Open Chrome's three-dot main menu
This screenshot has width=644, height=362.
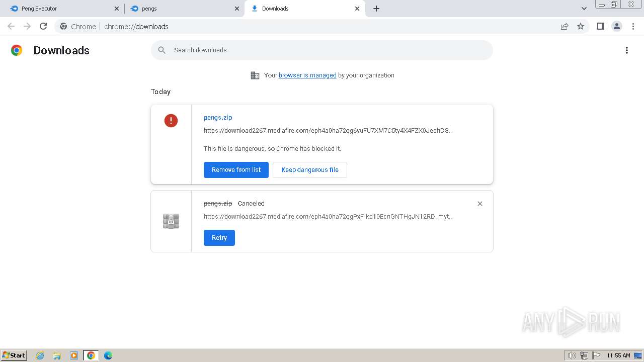(633, 26)
